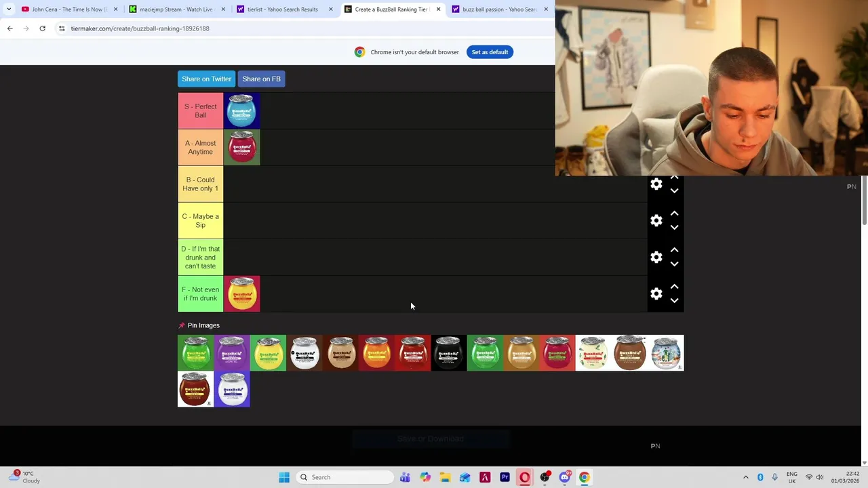This screenshot has width=868, height=488.
Task: Move tier C row down with arrow
Action: (x=674, y=228)
